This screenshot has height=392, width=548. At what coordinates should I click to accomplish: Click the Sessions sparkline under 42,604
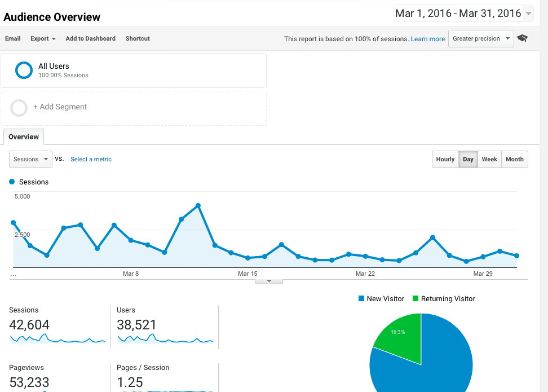pos(58,338)
